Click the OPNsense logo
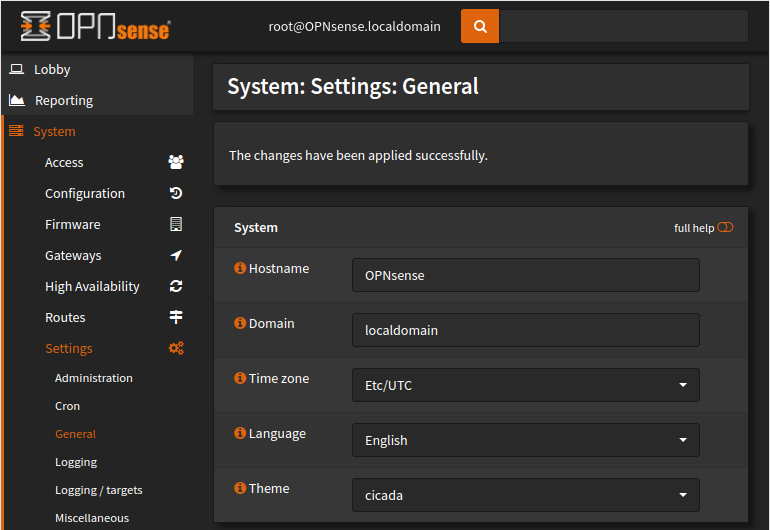This screenshot has height=530, width=770. [x=95, y=27]
